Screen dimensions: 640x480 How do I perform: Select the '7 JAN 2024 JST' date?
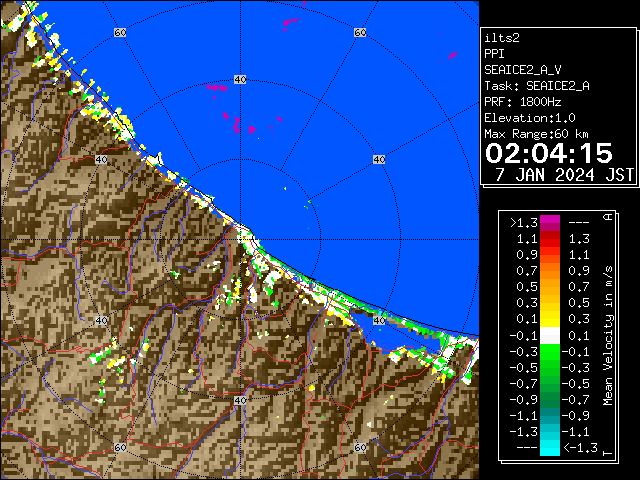click(564, 175)
